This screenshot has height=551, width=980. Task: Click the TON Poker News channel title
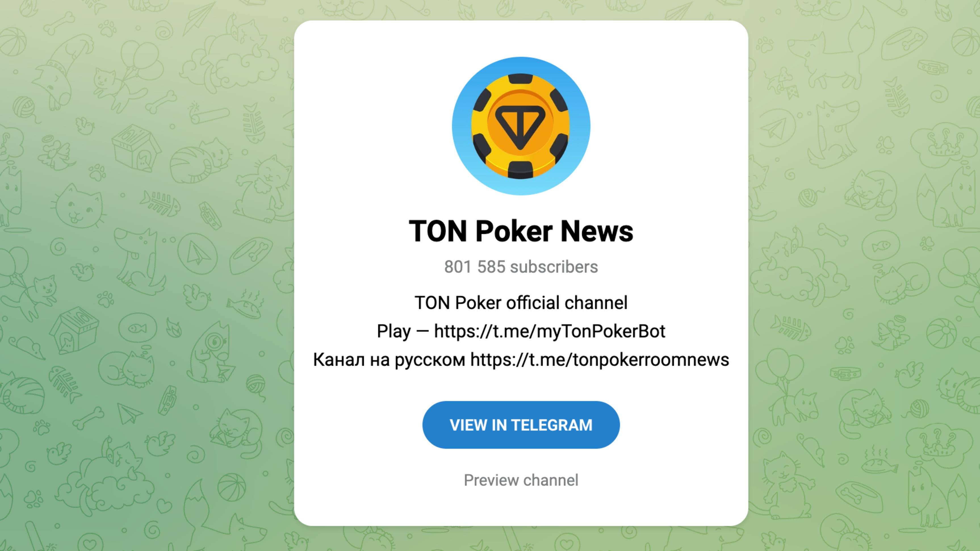click(x=521, y=231)
